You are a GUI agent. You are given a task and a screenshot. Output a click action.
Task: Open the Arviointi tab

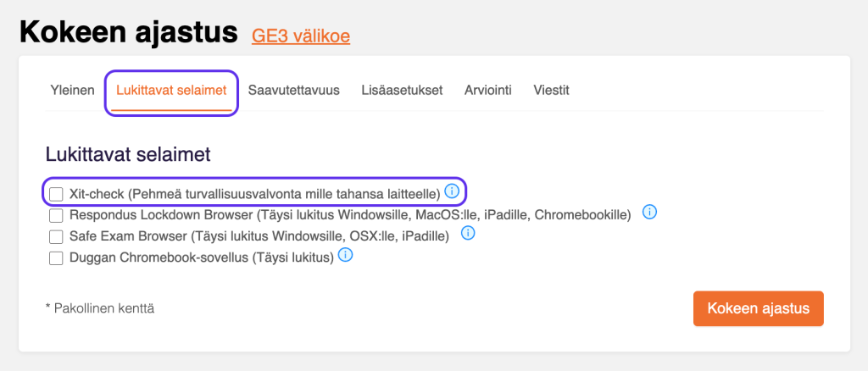click(x=487, y=90)
